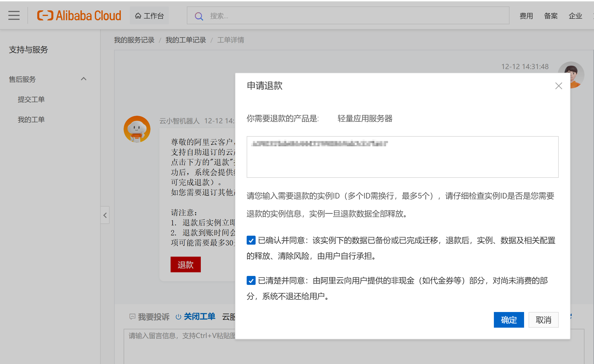The width and height of the screenshot is (594, 364).
Task: Go to 我的工单记录 breadcrumb
Action: pyautogui.click(x=185, y=40)
